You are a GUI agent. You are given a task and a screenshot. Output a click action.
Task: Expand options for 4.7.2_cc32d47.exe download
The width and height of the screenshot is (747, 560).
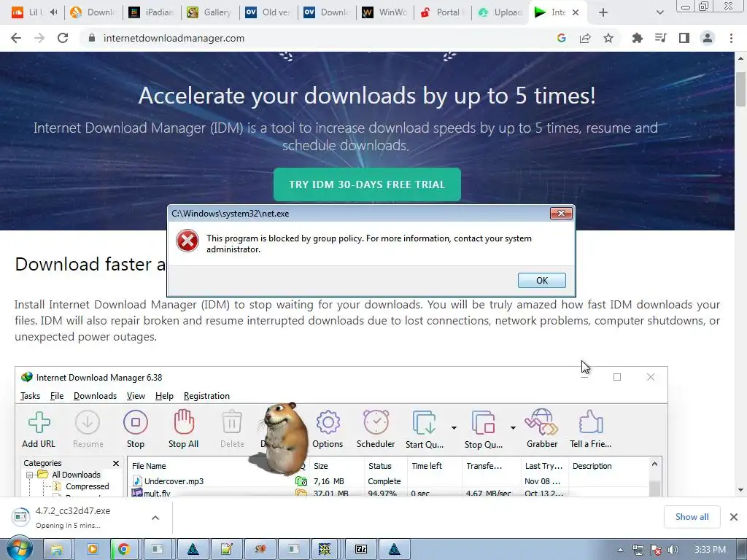(x=155, y=518)
